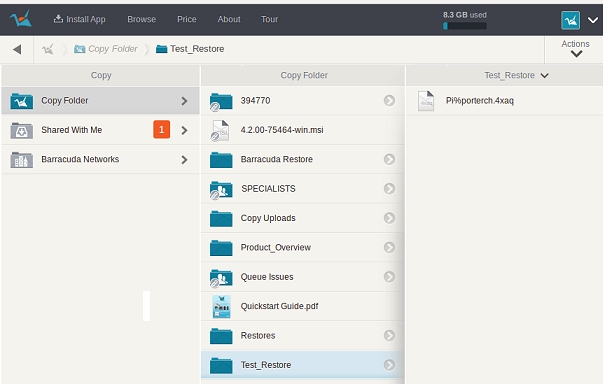Click the Copy Uploads folder name
Viewport: 605px width, 384px height.
pos(268,218)
